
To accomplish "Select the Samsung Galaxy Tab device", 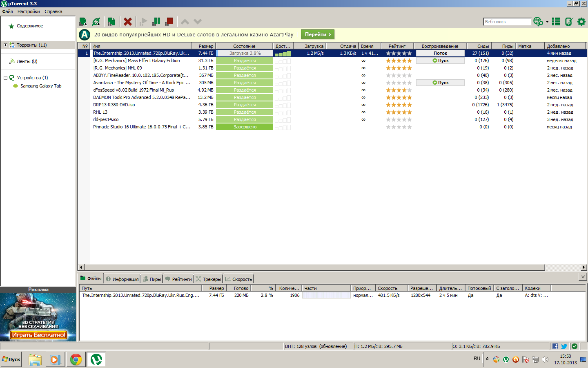I will [41, 86].
